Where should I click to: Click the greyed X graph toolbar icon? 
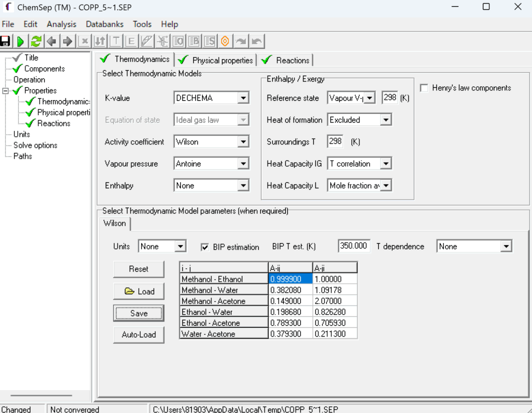[x=84, y=42]
